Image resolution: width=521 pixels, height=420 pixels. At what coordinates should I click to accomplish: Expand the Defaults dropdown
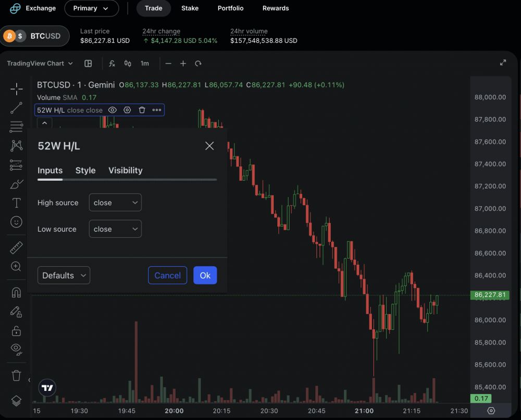(64, 275)
